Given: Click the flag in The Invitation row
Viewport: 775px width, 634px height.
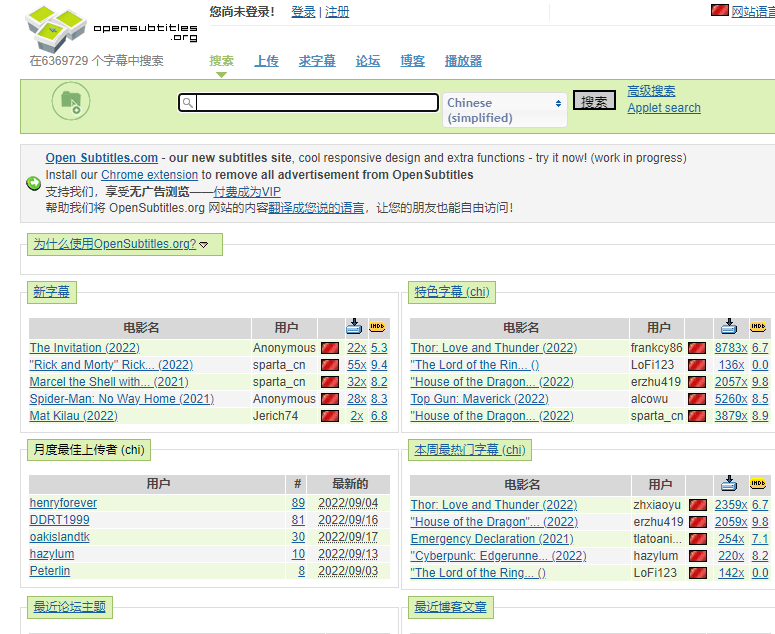Looking at the screenshot, I should coord(328,348).
